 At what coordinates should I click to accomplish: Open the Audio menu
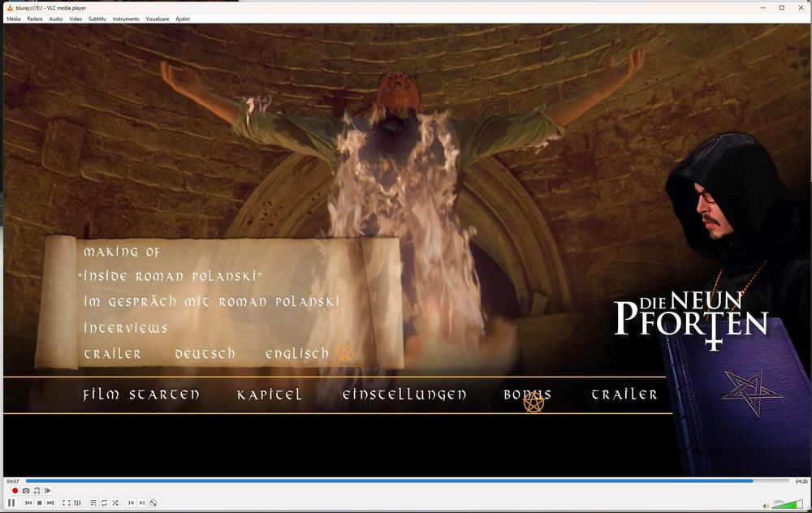click(x=56, y=19)
